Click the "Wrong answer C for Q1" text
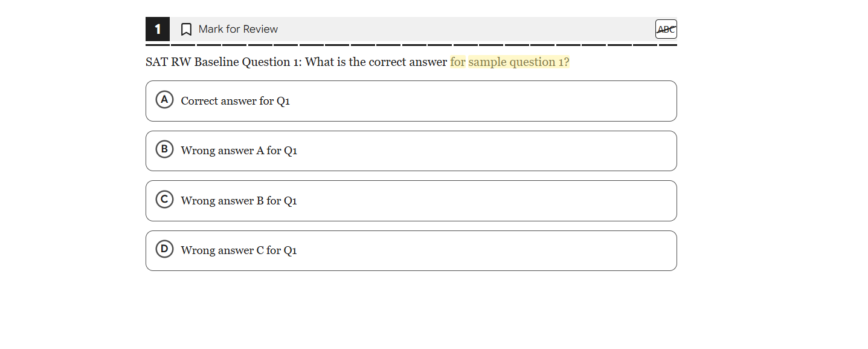Viewport: 868px width, 349px height. (x=239, y=250)
